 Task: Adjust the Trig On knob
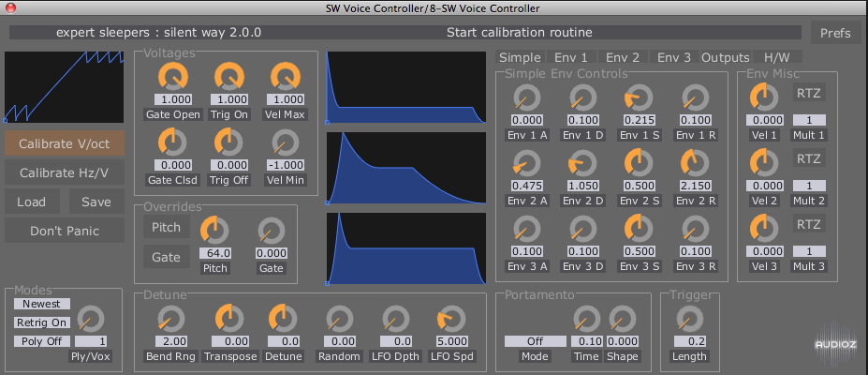[229, 76]
